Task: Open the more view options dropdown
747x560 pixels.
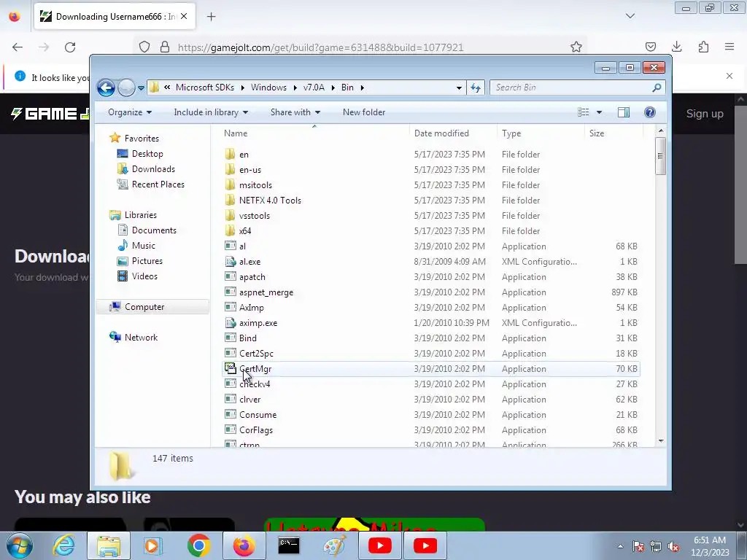Action: point(600,112)
